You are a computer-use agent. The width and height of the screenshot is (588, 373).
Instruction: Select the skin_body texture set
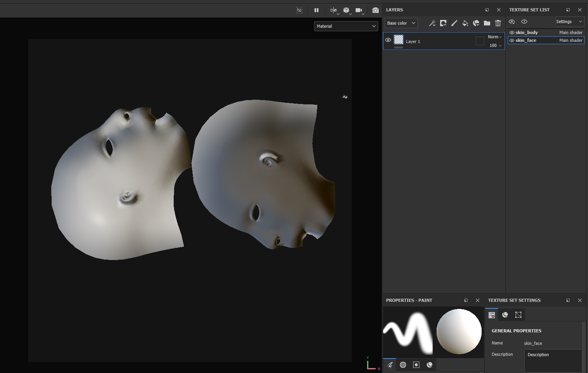[527, 33]
